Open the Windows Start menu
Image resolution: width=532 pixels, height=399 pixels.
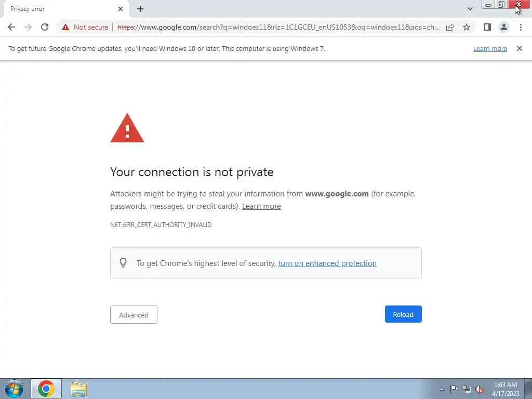click(14, 389)
